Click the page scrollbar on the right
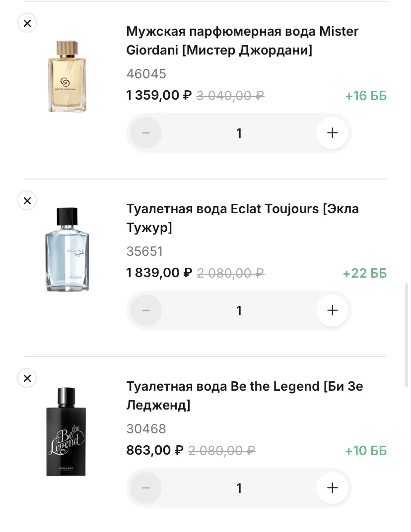Screen dimensions: 411x532 coord(408,335)
